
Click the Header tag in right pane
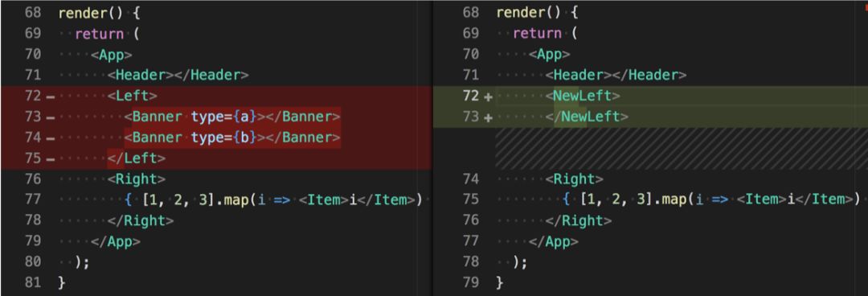[616, 76]
